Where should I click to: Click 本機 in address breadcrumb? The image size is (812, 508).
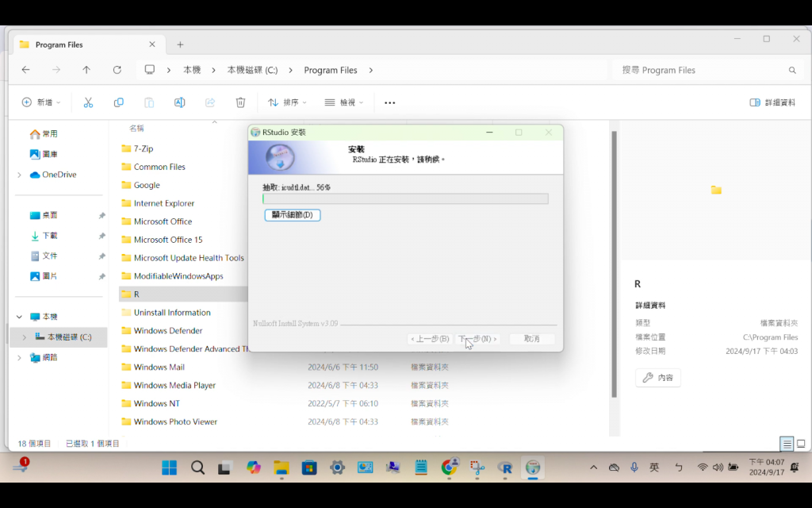coord(192,70)
